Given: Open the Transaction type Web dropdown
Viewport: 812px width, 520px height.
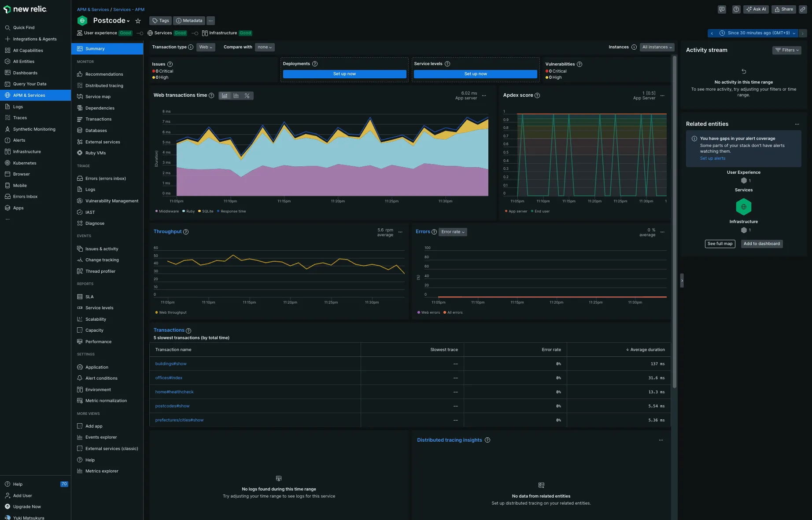Looking at the screenshot, I should [x=206, y=47].
